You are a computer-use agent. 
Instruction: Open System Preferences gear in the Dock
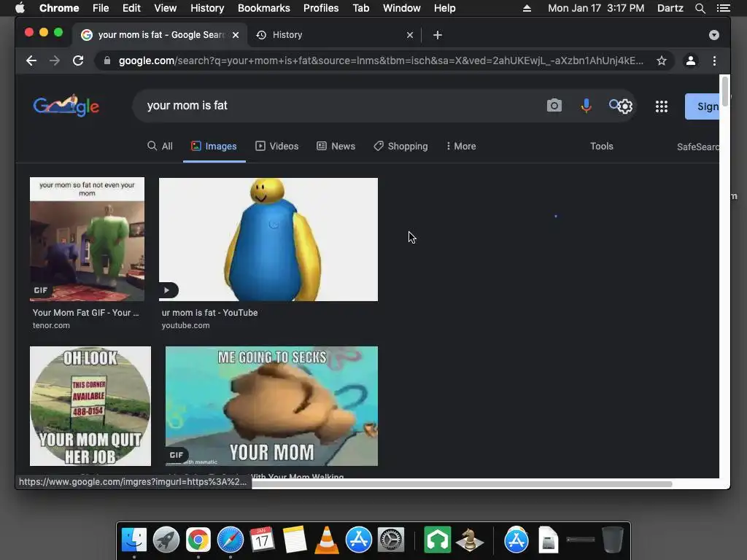coord(391,540)
